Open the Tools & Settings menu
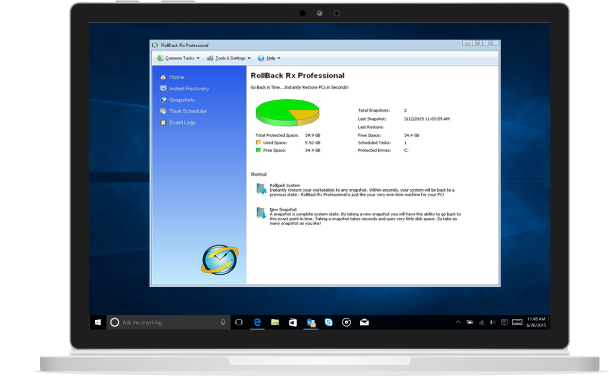Screen dimensions: 609x376 229,58
